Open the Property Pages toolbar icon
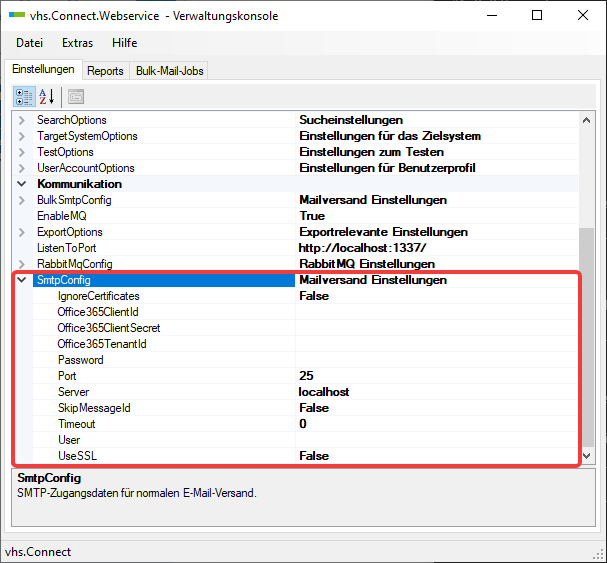Screen dimensions: 607x563 tap(76, 97)
